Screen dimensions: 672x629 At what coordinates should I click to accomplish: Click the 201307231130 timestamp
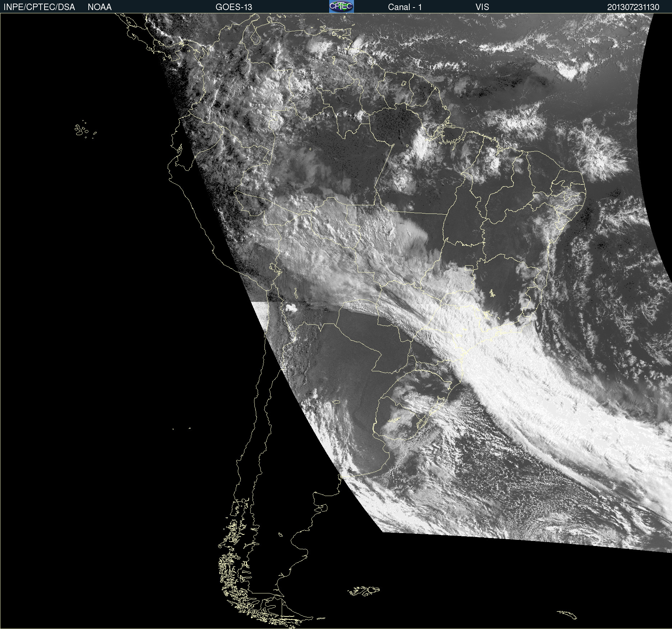(x=633, y=7)
